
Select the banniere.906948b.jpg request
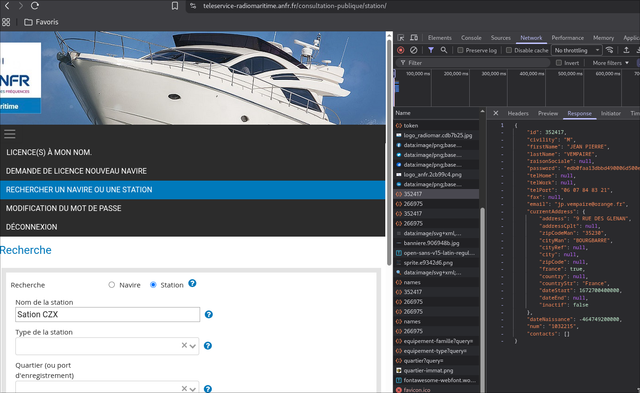pyautogui.click(x=436, y=243)
